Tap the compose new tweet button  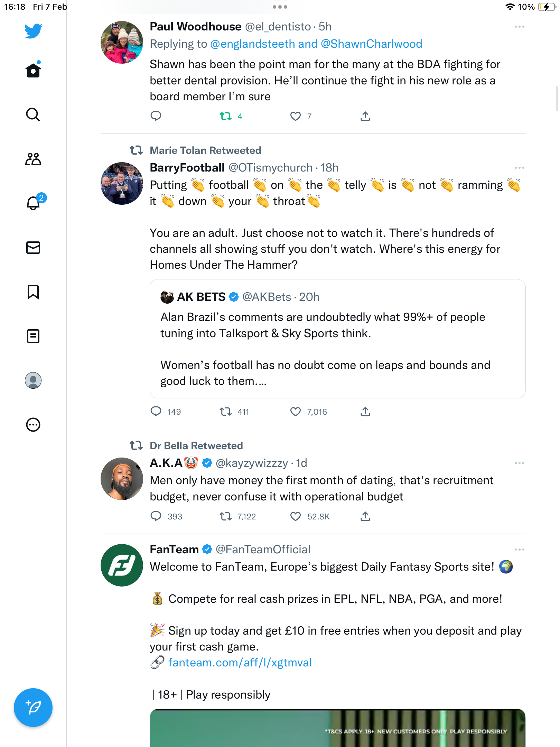tap(33, 708)
